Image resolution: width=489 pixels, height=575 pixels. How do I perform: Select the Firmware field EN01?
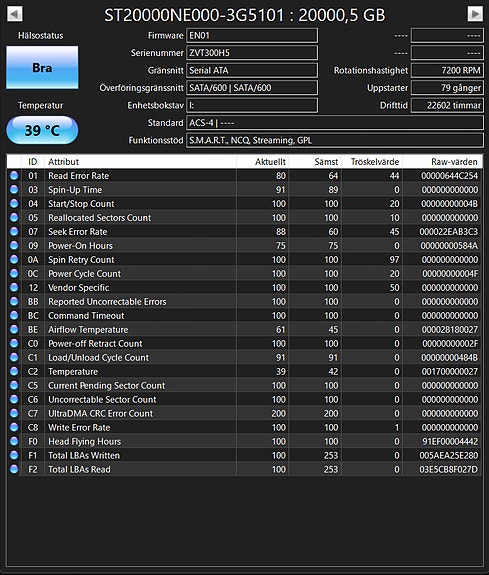click(252, 36)
